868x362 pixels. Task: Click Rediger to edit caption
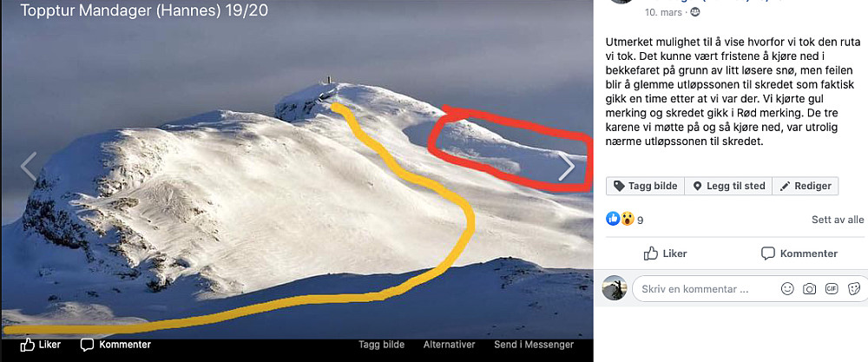point(806,186)
